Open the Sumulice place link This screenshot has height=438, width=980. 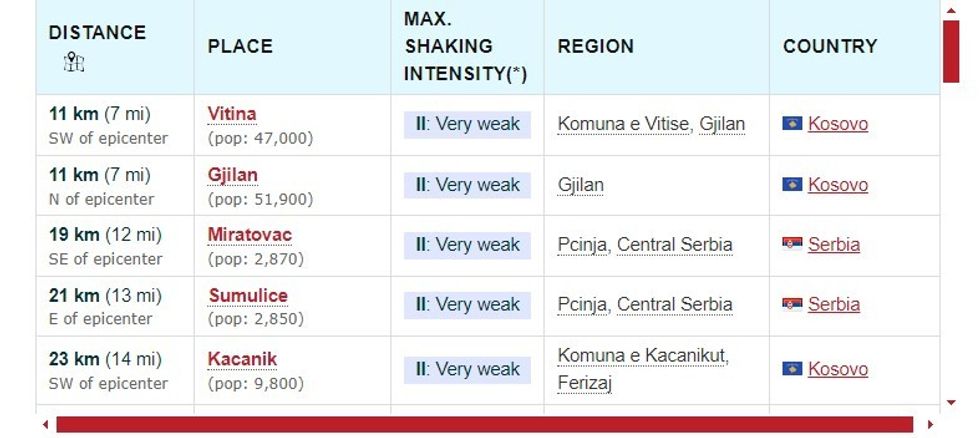coord(248,295)
